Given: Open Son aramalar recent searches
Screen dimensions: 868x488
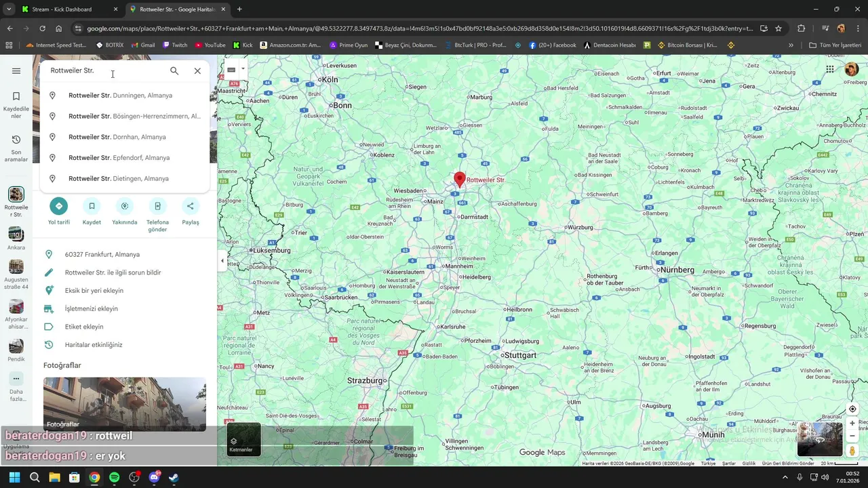Looking at the screenshot, I should 16,148.
